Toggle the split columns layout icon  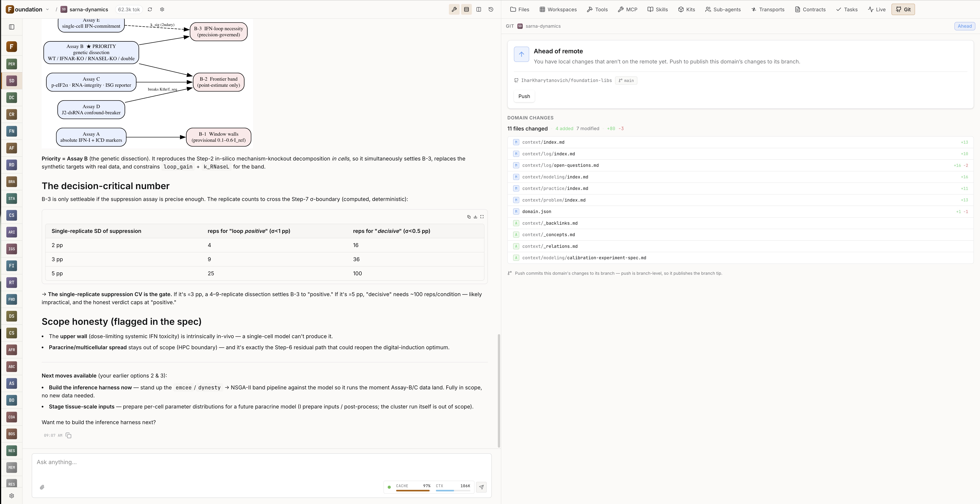pyautogui.click(x=479, y=10)
